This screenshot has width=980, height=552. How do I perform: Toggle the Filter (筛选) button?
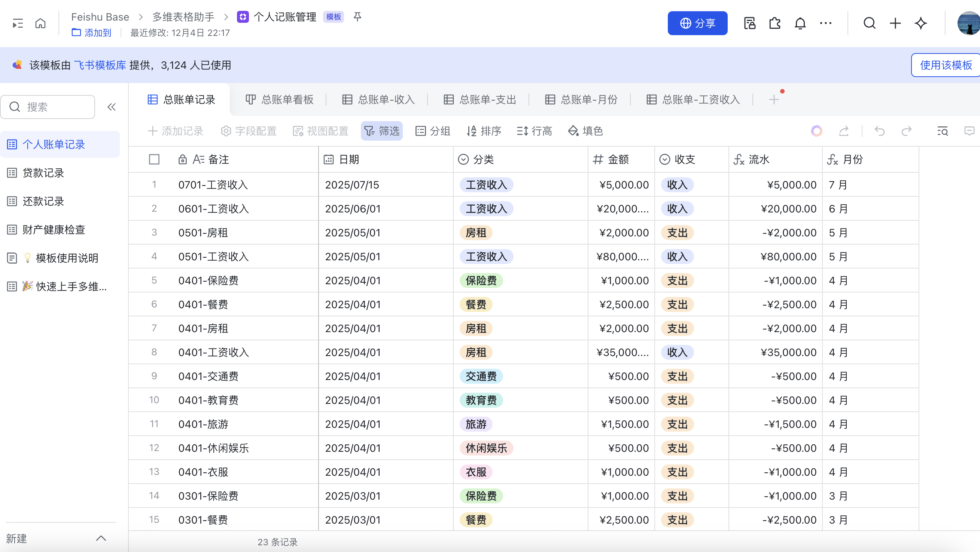[x=381, y=131]
